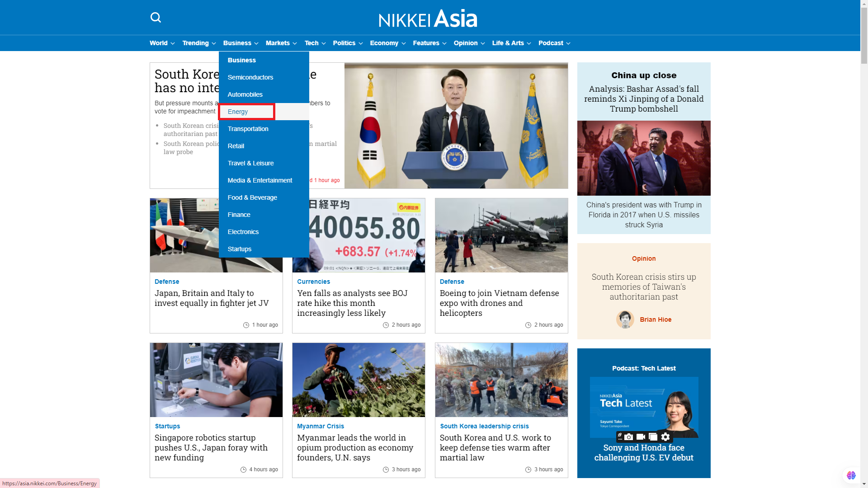Select Energy in the Business submenu
Image resolution: width=868 pixels, height=488 pixels.
(238, 112)
